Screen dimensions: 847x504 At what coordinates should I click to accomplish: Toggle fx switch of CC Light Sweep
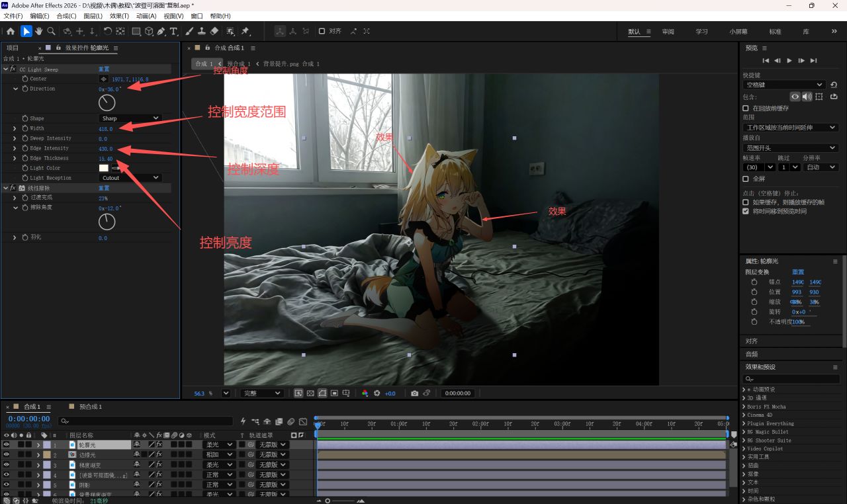click(x=13, y=69)
